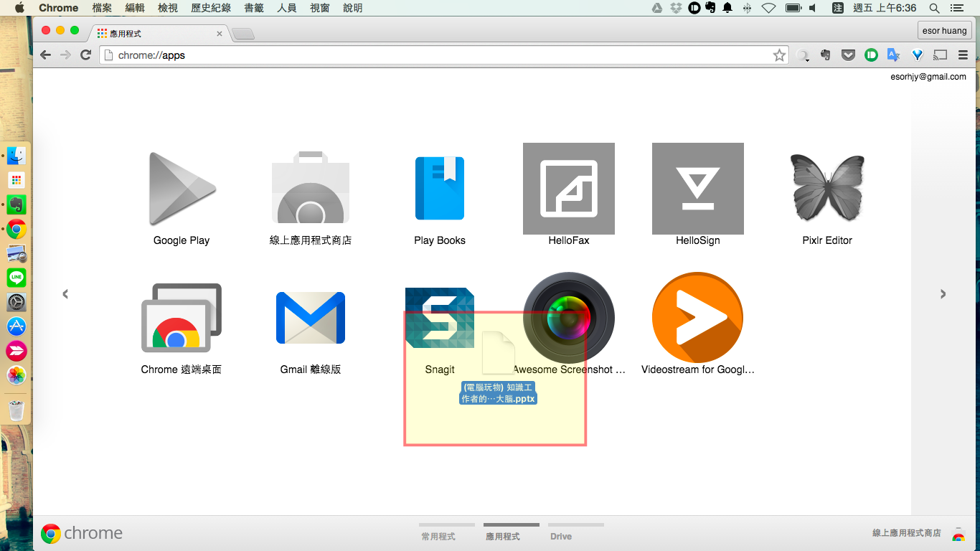The image size is (980, 551).
Task: Open the 書籤 menu
Action: tap(254, 8)
